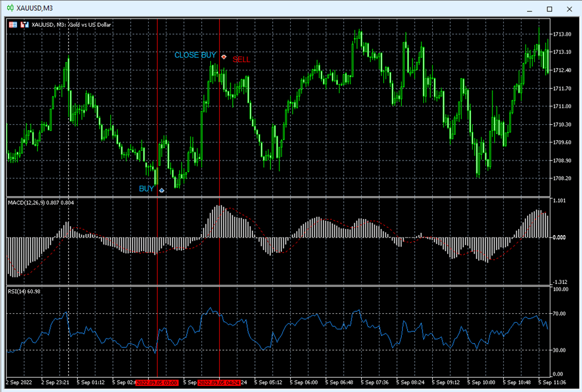Viewport: 582px width, 392px height.
Task: Click the maximize icon in the title bar
Action: (550, 9)
